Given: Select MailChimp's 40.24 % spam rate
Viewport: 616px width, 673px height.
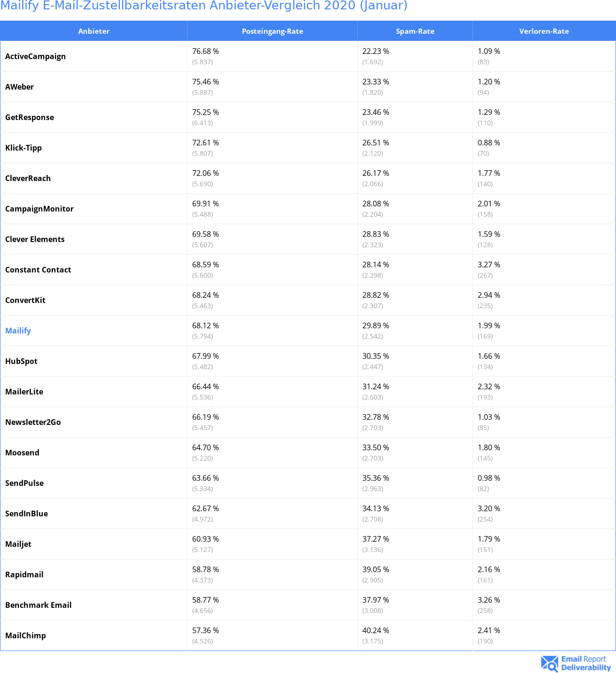Looking at the screenshot, I should [376, 630].
